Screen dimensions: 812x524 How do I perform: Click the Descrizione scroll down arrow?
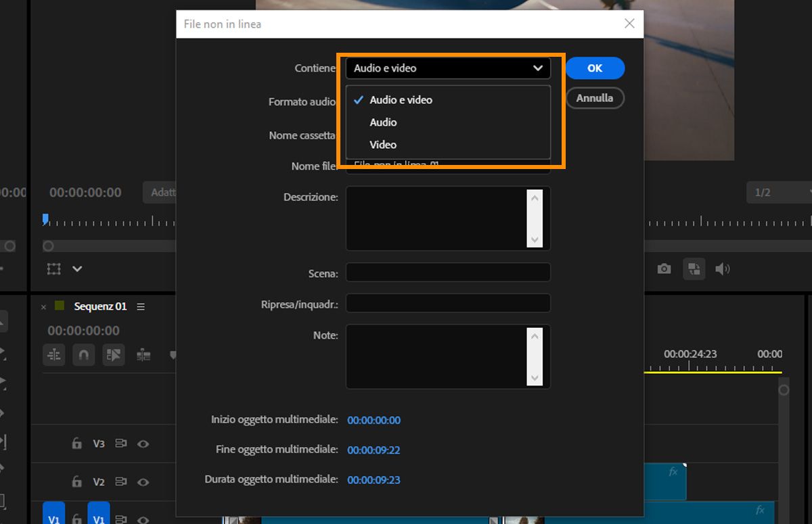coord(535,239)
